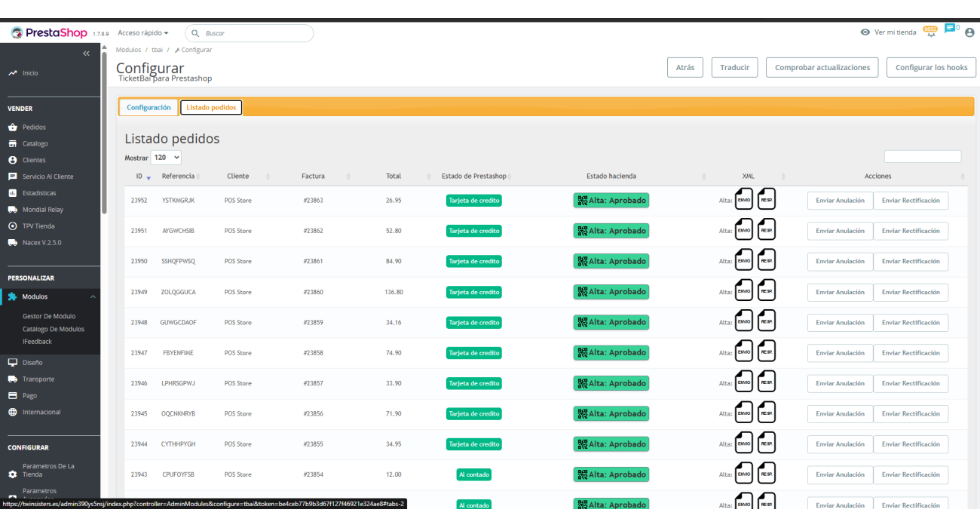Sort table by Total column header
This screenshot has height=528, width=980.
[x=394, y=177]
